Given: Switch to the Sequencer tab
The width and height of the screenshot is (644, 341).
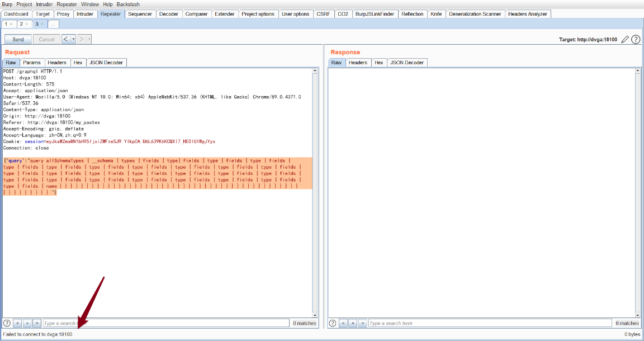Looking at the screenshot, I should 140,14.
